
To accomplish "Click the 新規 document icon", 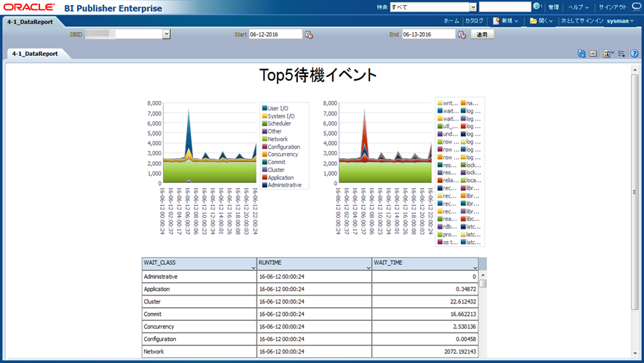I will [496, 20].
